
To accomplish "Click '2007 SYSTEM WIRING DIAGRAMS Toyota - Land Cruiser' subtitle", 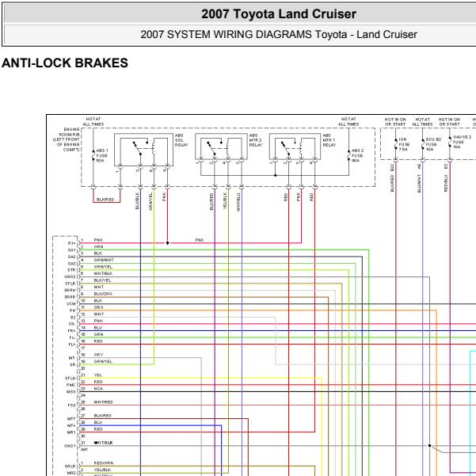I will pyautogui.click(x=279, y=34).
